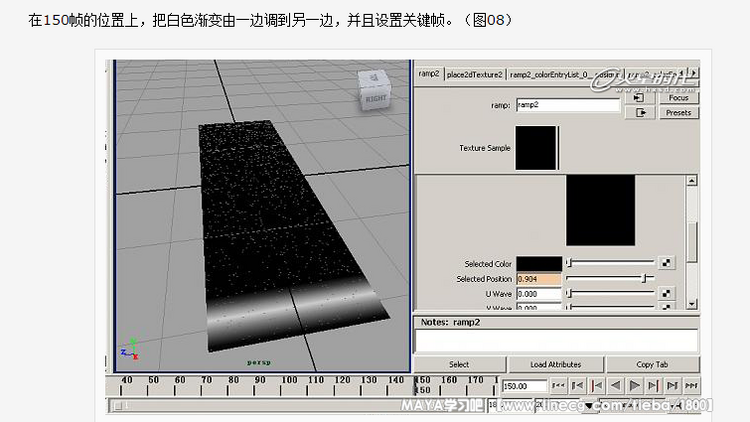Click the ViewCube RIGHT face in viewport
This screenshot has height=422, width=750.
[x=376, y=99]
